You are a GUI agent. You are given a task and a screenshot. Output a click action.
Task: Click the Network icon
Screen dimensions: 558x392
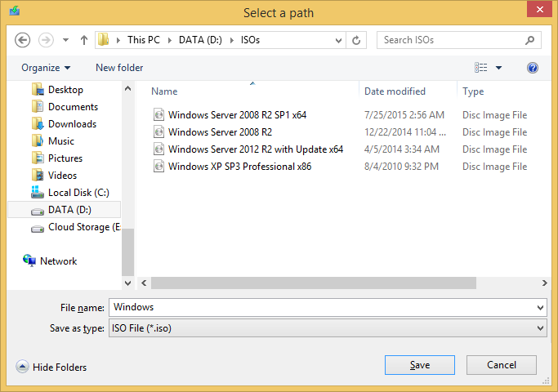pyautogui.click(x=29, y=261)
